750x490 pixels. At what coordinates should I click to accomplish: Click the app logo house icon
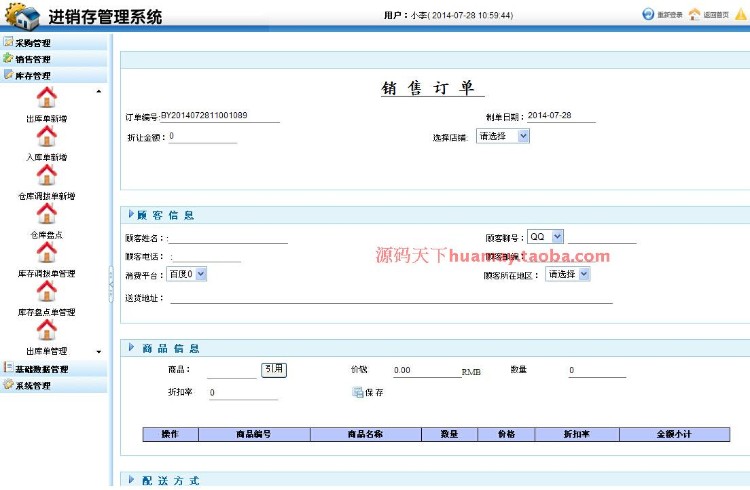22,16
